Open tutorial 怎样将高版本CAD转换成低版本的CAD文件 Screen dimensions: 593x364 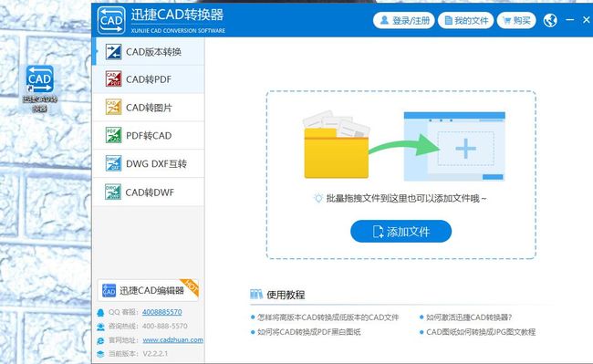328,317
